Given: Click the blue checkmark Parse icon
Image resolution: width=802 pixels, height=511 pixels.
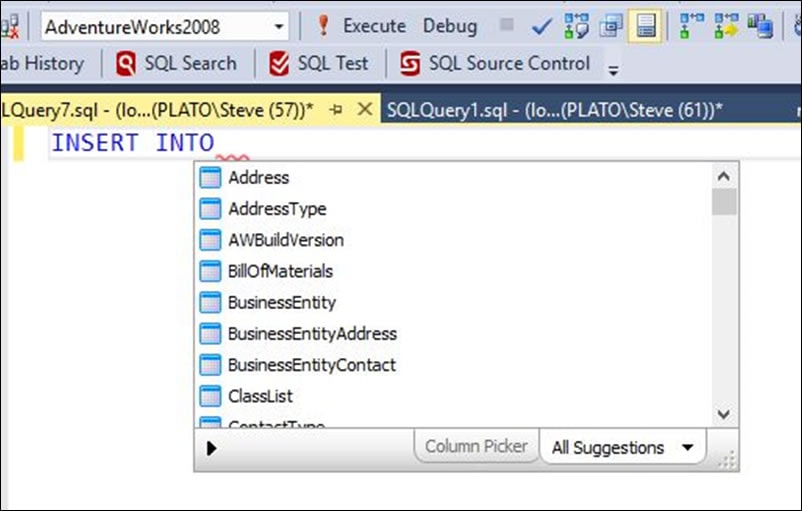Looking at the screenshot, I should point(541,26).
